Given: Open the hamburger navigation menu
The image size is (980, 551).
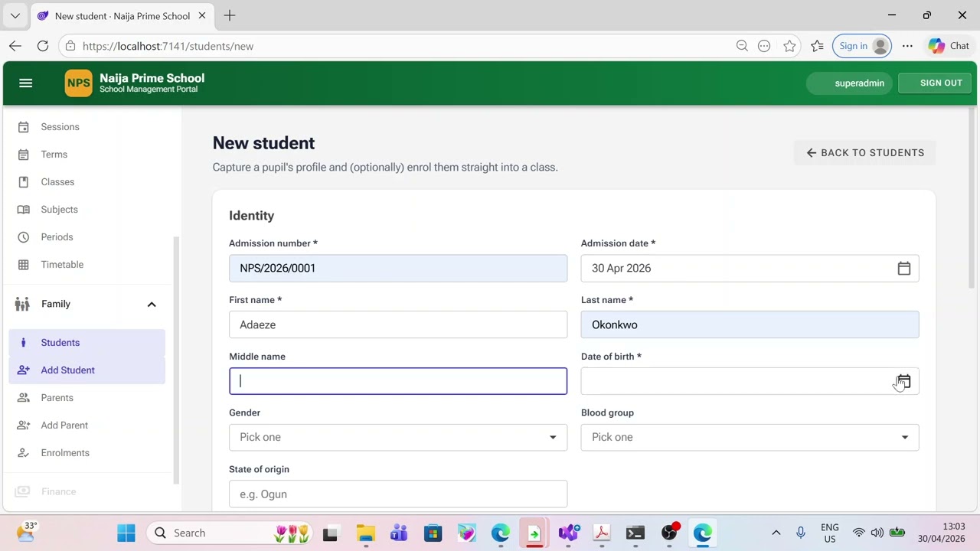Looking at the screenshot, I should click(25, 83).
